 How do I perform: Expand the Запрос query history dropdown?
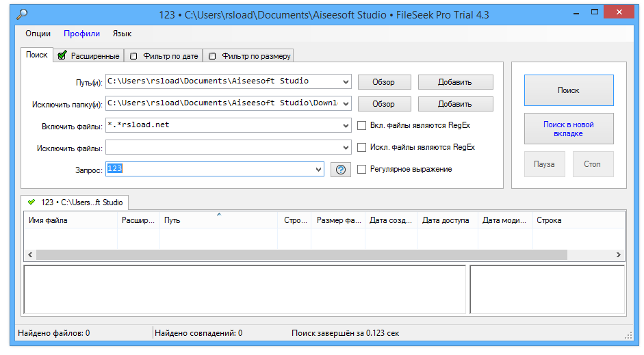click(x=318, y=169)
